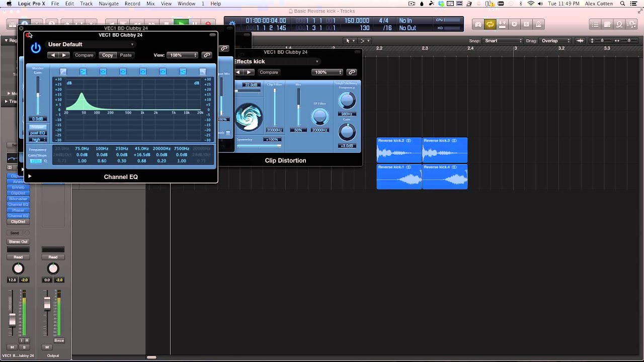
Task: Toggle the 45.0Hz parametric EQ band
Action: coord(143,72)
